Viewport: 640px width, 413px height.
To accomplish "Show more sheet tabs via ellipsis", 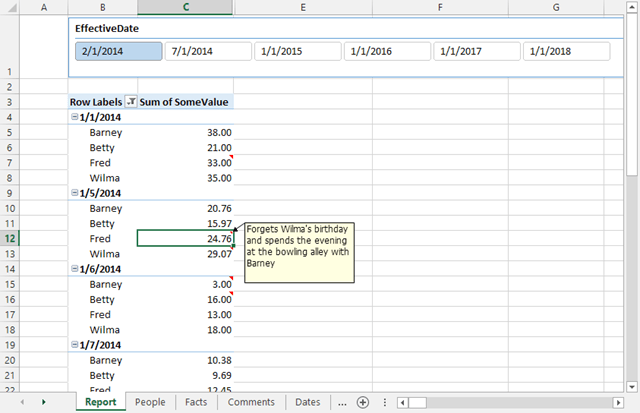I will click(x=342, y=403).
